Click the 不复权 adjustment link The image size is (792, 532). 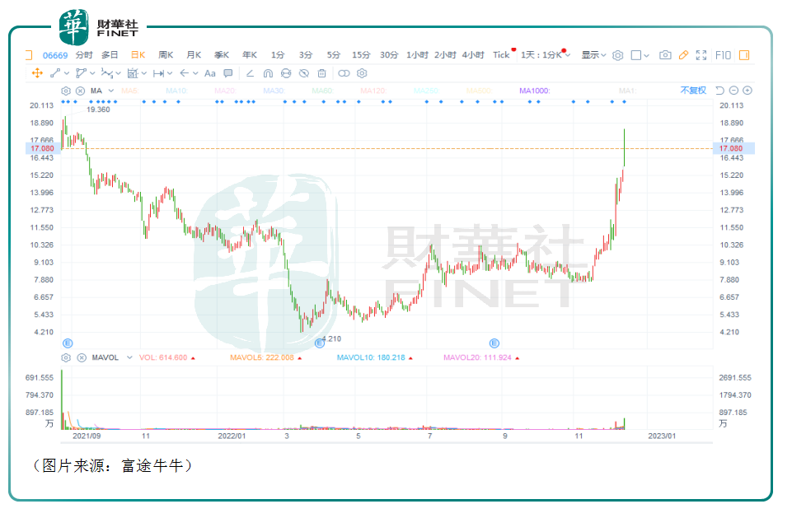pyautogui.click(x=692, y=91)
